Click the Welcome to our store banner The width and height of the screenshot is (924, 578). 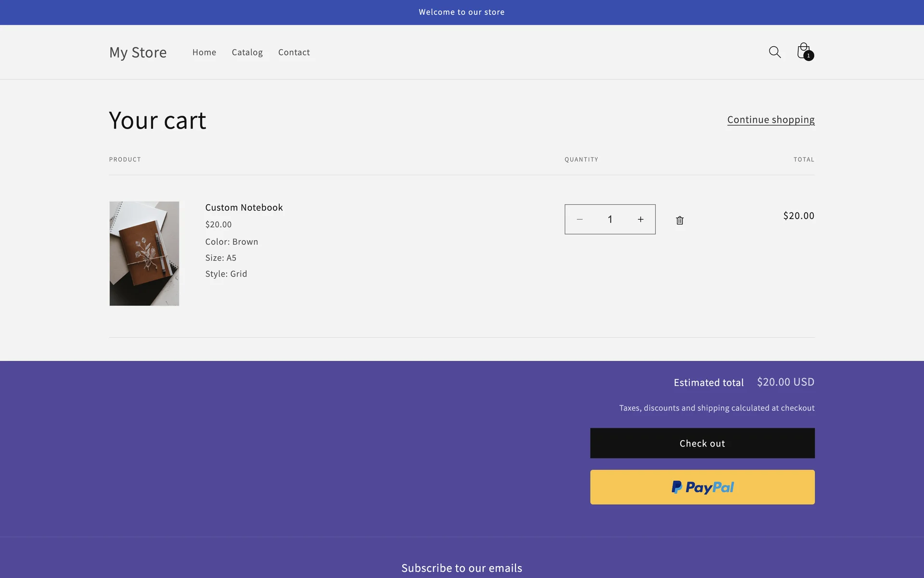click(x=462, y=12)
